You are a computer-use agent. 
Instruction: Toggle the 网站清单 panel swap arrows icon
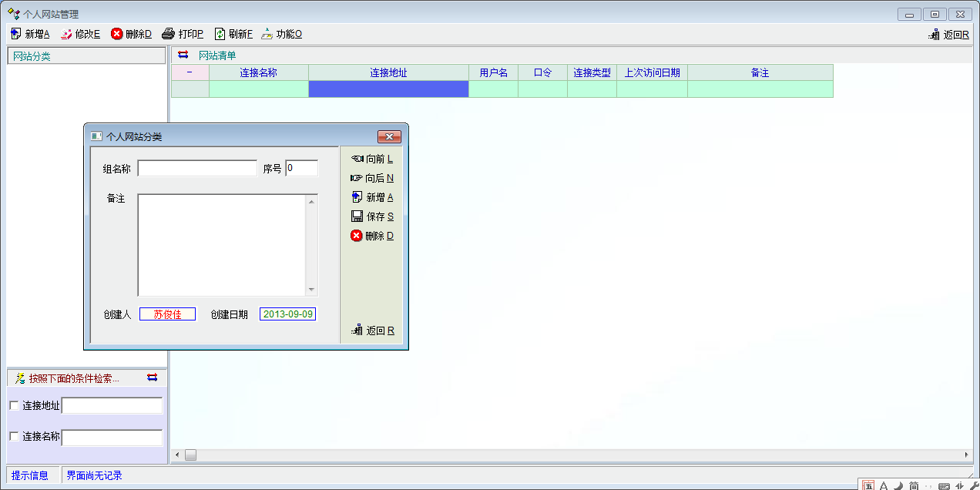point(183,55)
